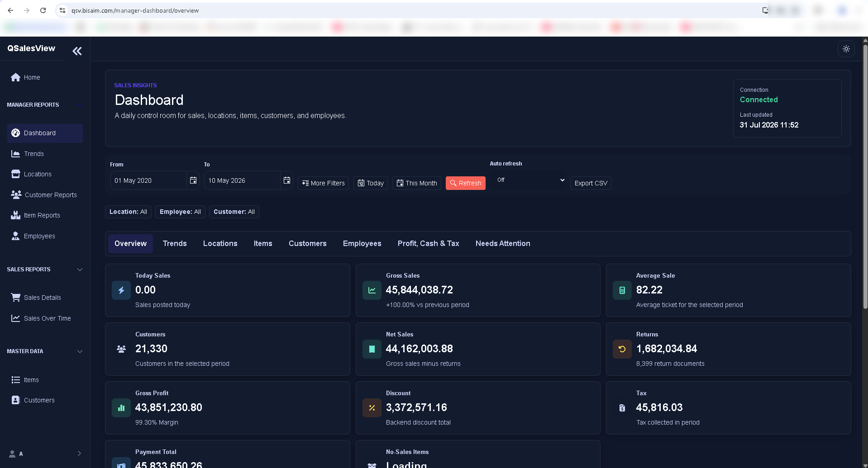Click the QSalesView logo title
The width and height of the screenshot is (868, 468).
pyautogui.click(x=31, y=48)
